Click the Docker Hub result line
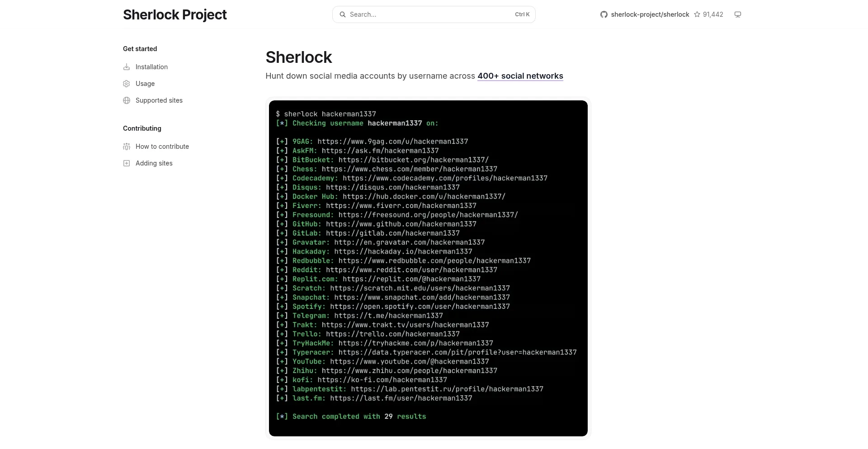868x449 pixels. tap(391, 196)
